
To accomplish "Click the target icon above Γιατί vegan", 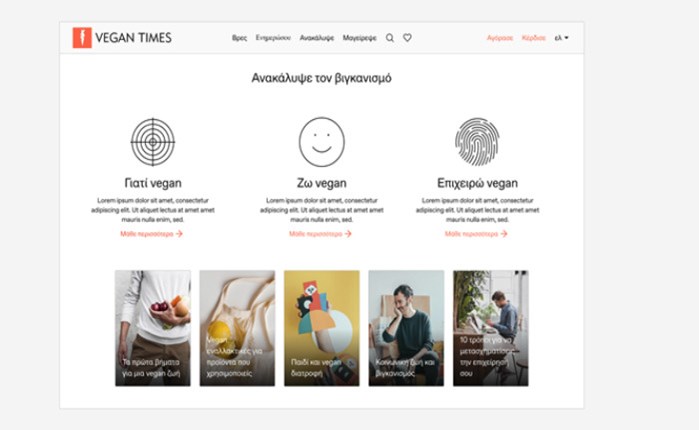I will point(152,141).
